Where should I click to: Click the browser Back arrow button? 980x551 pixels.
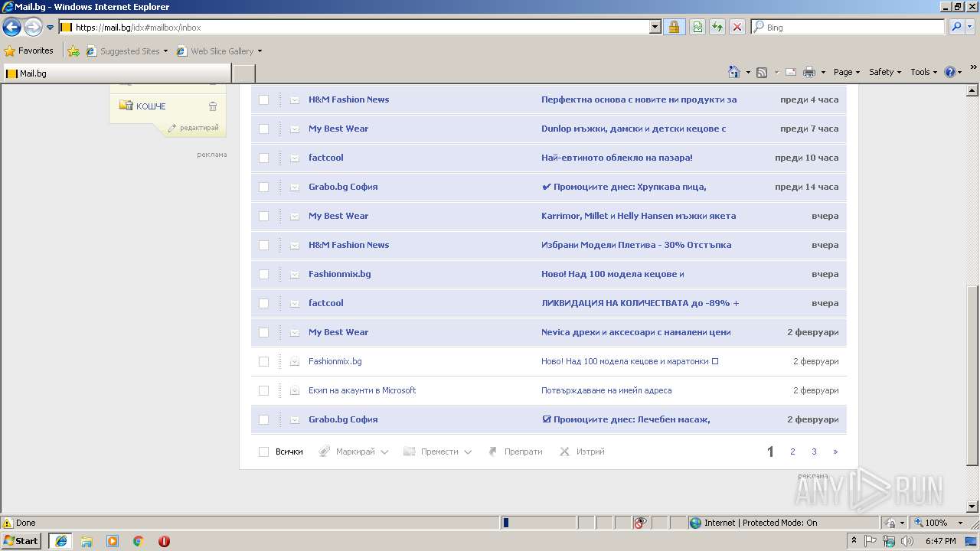pyautogui.click(x=11, y=28)
